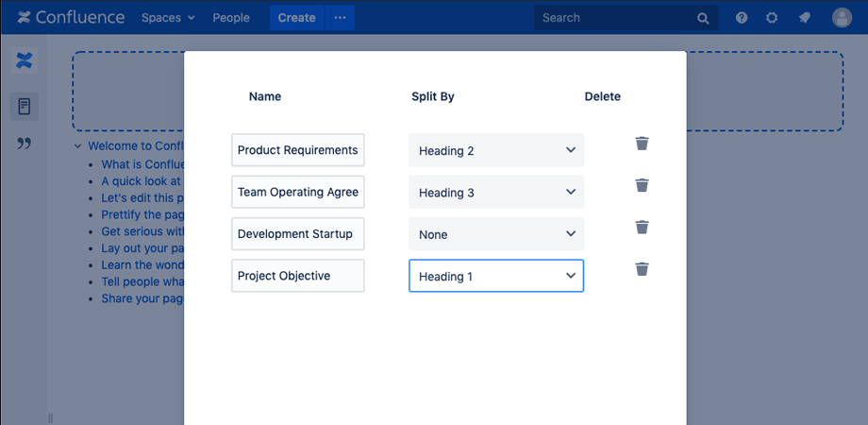The height and width of the screenshot is (425, 868).
Task: Open the 'Tell people wha...' page link
Action: click(142, 281)
